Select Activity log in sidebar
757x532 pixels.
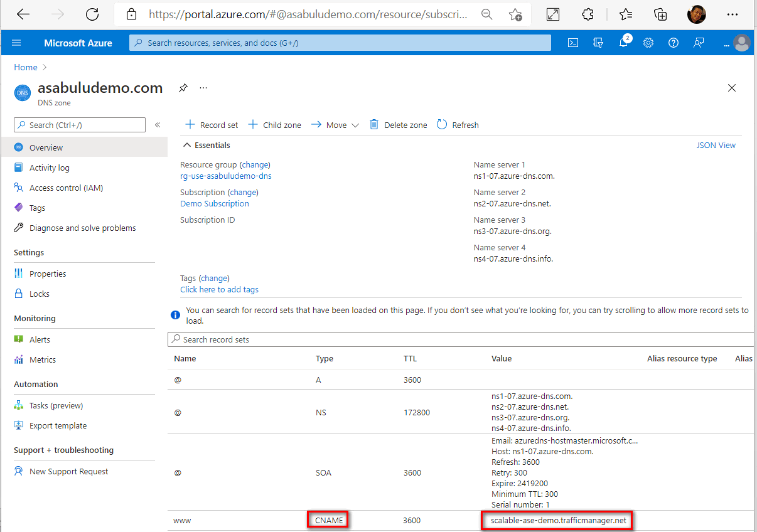tap(48, 168)
